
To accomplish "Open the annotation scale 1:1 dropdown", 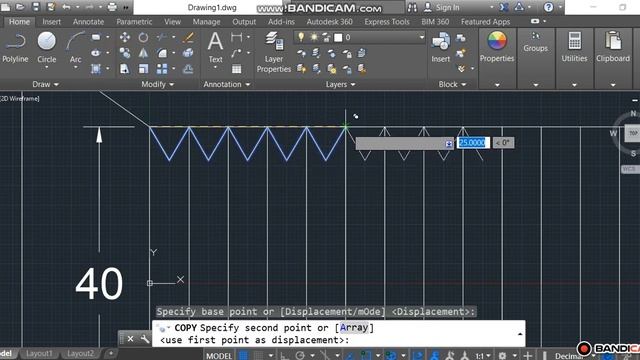I will (x=483, y=356).
